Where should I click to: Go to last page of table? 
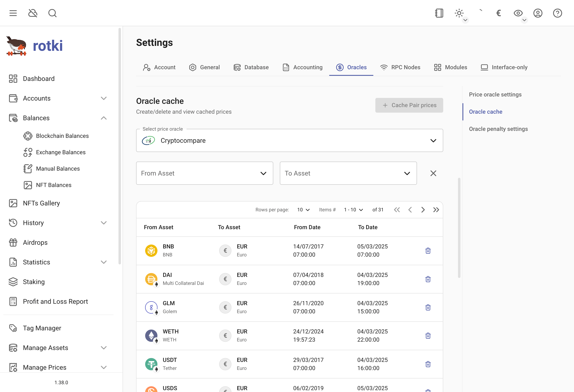point(436,210)
